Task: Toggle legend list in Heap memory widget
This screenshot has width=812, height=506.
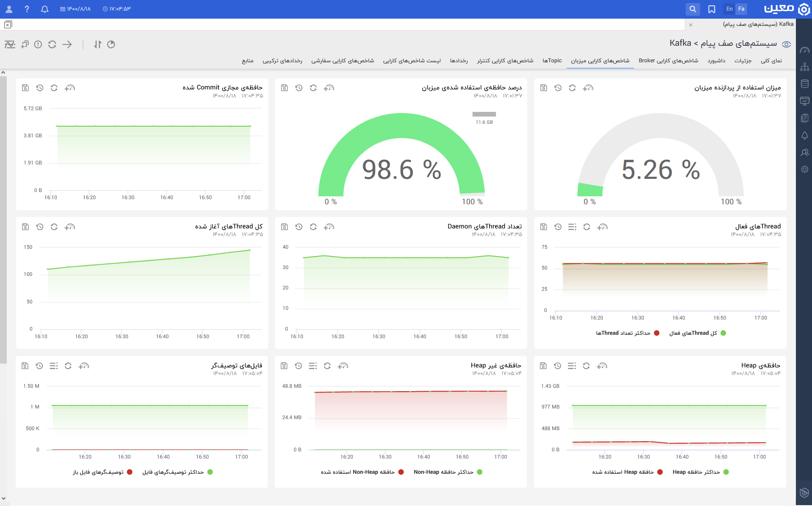Action: pyautogui.click(x=572, y=366)
